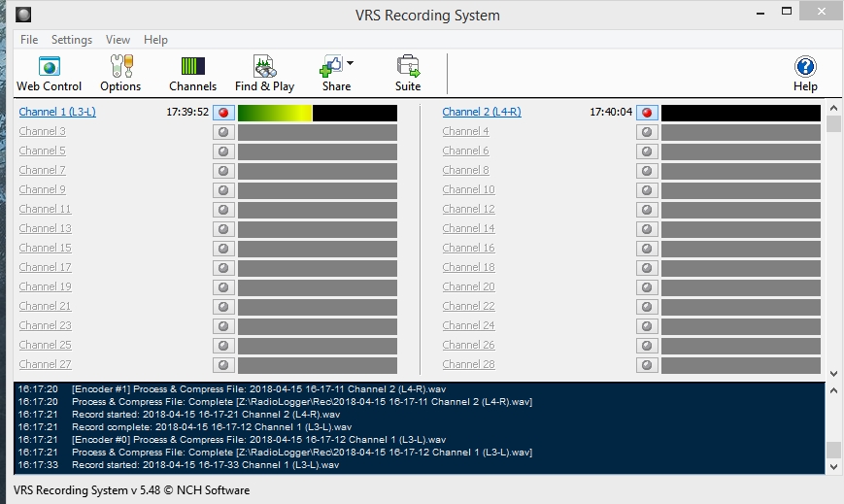Click record icon for Channel 23
The width and height of the screenshot is (844, 504).
(223, 325)
